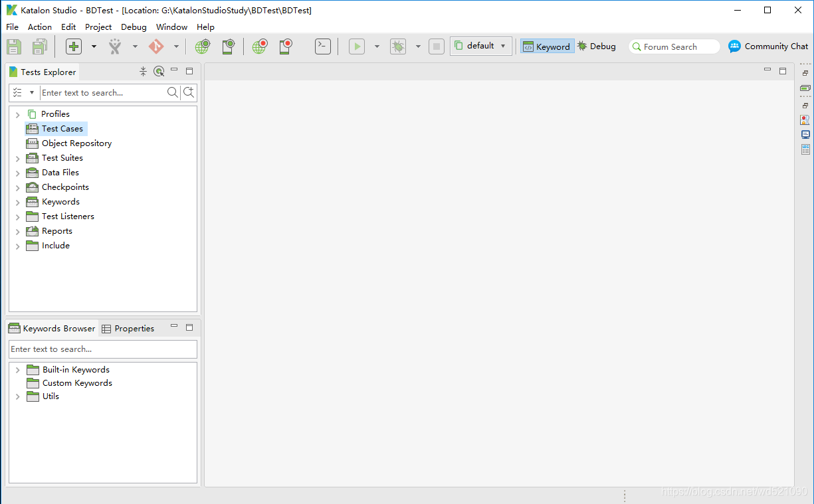Minimize the Tests Explorer panel
Viewport: 814px width, 504px height.
174,70
